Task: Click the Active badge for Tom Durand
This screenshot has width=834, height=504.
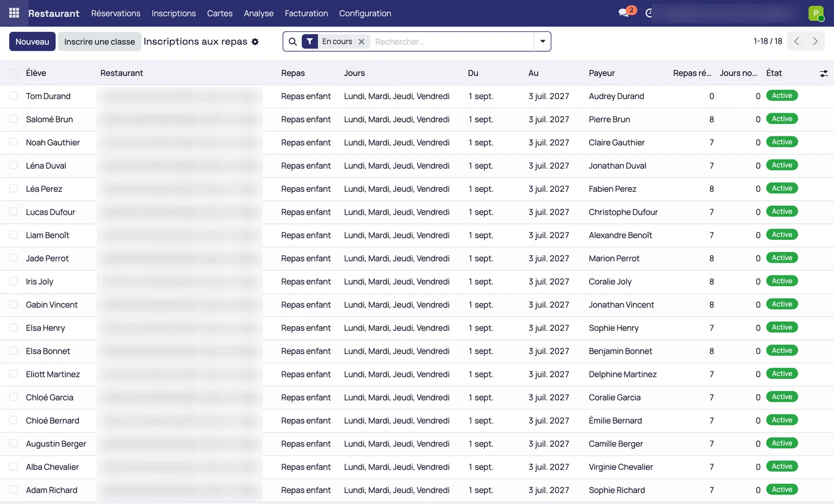Action: point(782,96)
